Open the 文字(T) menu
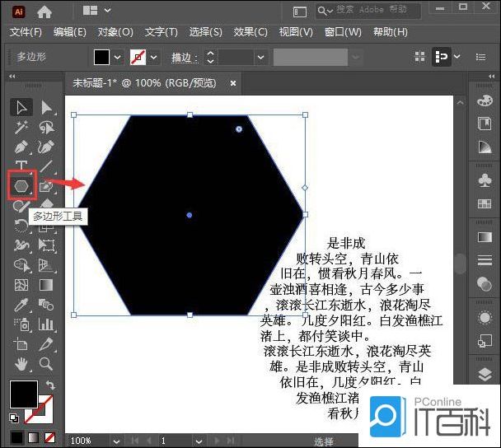Image resolution: width=501 pixels, height=448 pixels. pos(161,32)
